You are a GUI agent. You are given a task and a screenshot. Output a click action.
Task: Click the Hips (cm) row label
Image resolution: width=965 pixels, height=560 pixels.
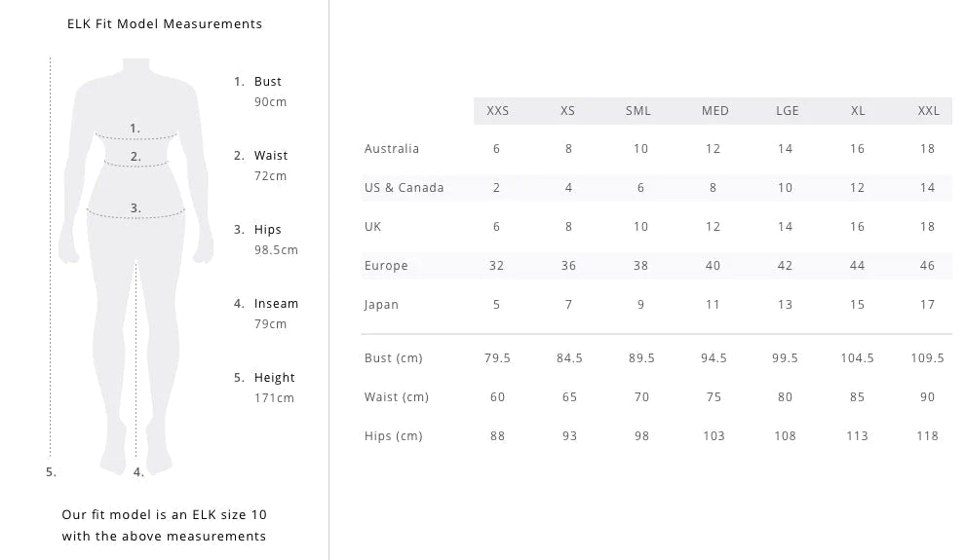[393, 436]
